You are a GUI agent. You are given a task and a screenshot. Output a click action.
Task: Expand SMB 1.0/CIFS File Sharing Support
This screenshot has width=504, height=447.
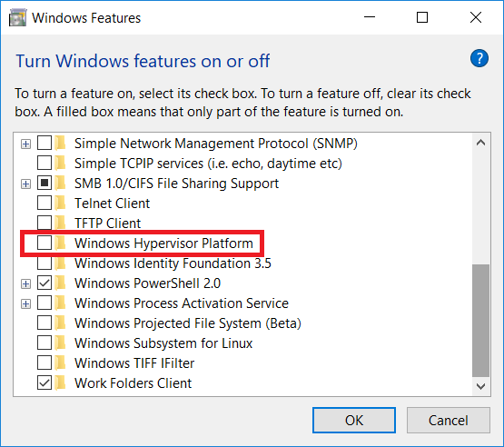click(25, 184)
